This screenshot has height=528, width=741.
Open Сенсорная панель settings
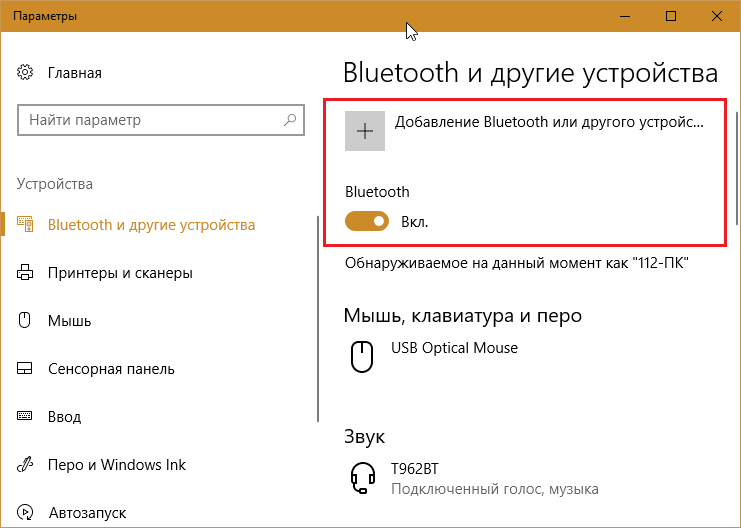(x=112, y=369)
